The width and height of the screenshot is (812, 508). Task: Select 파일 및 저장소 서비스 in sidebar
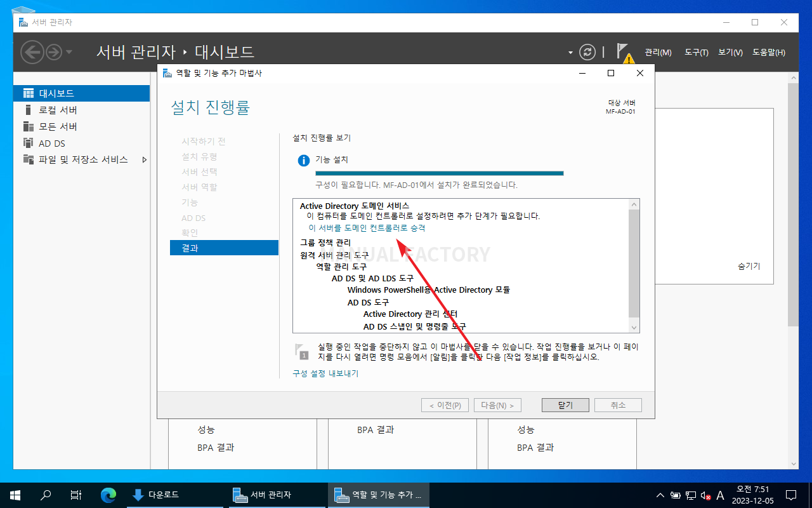click(81, 159)
